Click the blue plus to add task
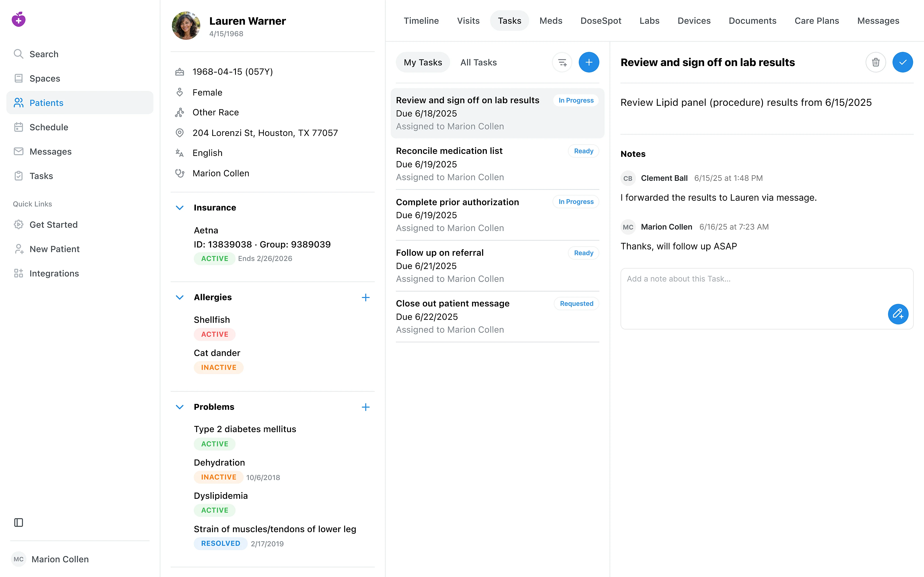924x577 pixels. click(x=589, y=62)
